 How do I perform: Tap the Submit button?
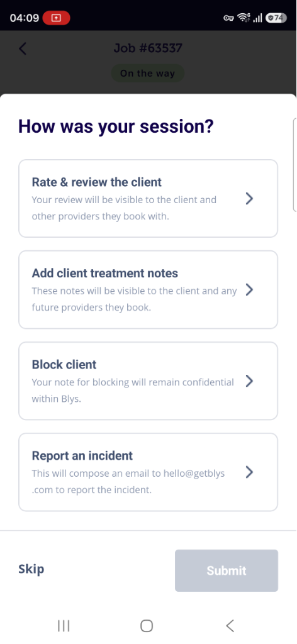(227, 570)
